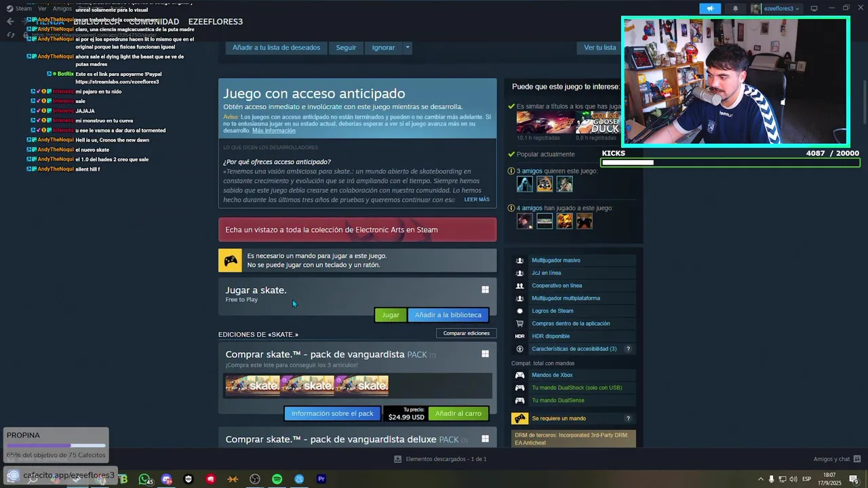
Task: Click the volume icon in system tray
Action: point(793,479)
